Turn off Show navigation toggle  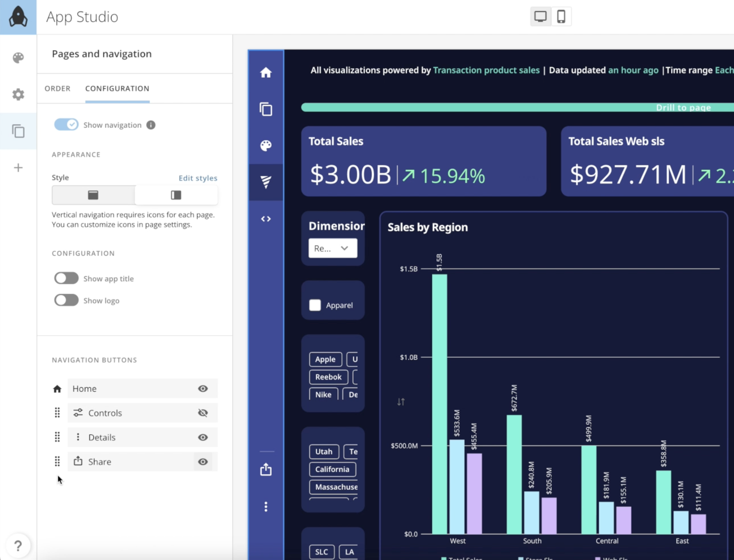click(x=66, y=125)
